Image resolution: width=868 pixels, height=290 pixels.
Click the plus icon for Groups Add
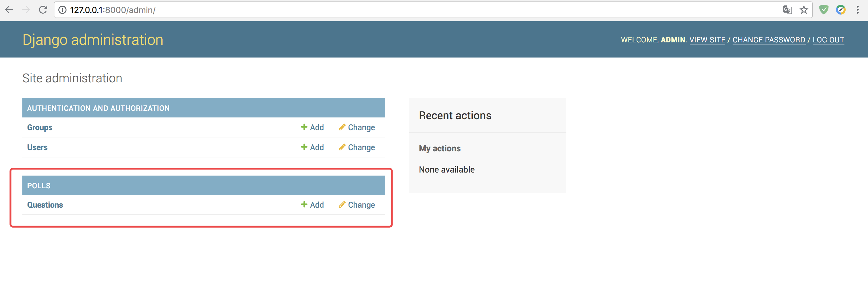point(304,127)
